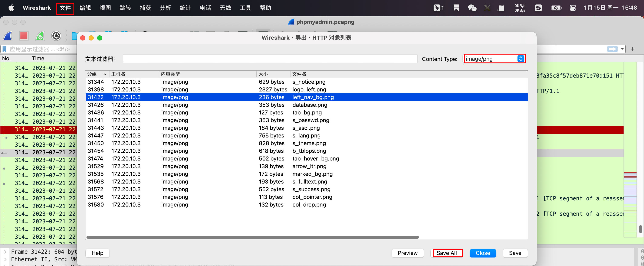Expand the Ethernet II details row
This screenshot has height=266, width=644.
click(5, 259)
